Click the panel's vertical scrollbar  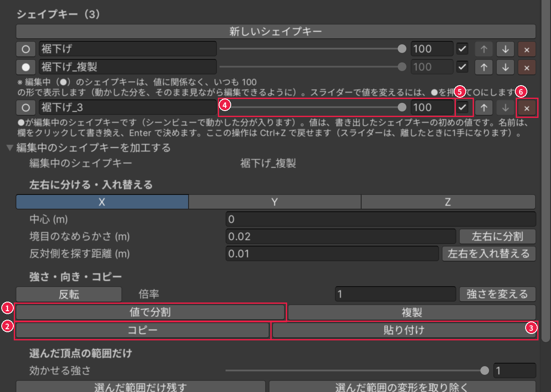click(x=546, y=172)
